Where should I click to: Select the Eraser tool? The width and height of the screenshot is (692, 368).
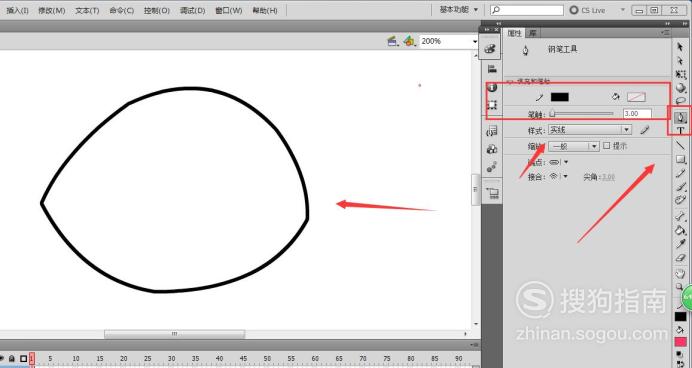(680, 258)
